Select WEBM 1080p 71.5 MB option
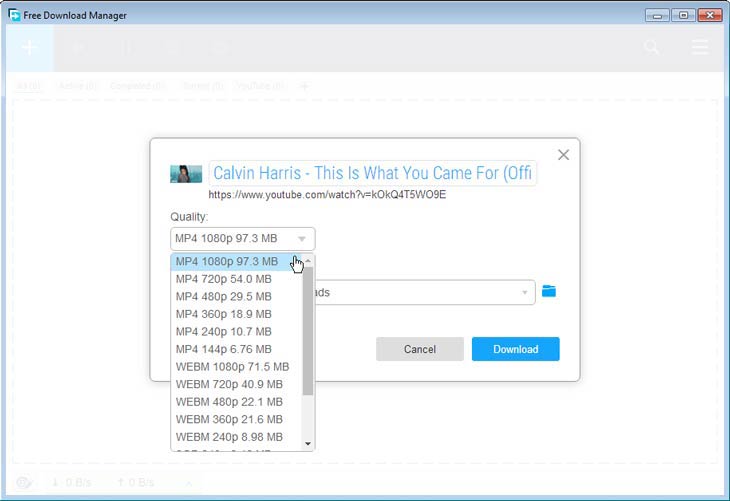This screenshot has width=730, height=501. (x=236, y=367)
